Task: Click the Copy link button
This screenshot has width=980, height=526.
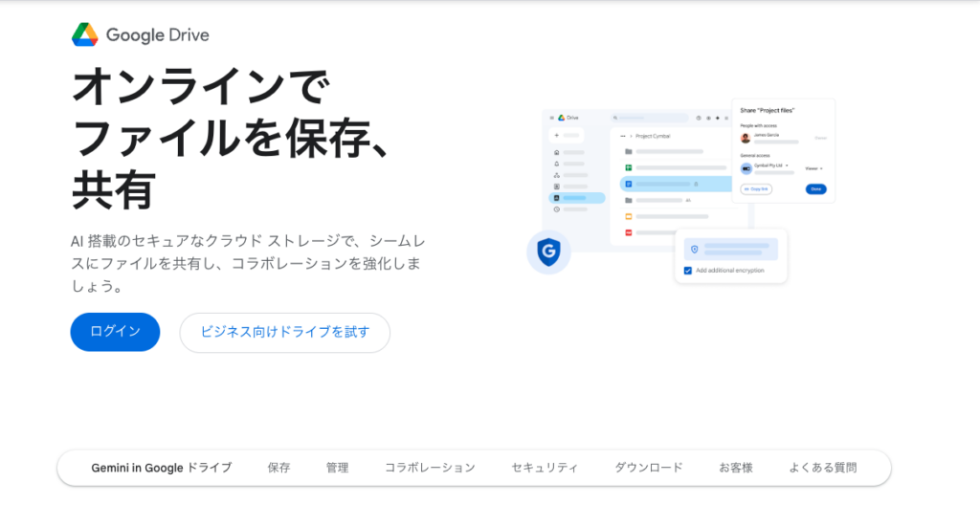Action: coord(756,189)
